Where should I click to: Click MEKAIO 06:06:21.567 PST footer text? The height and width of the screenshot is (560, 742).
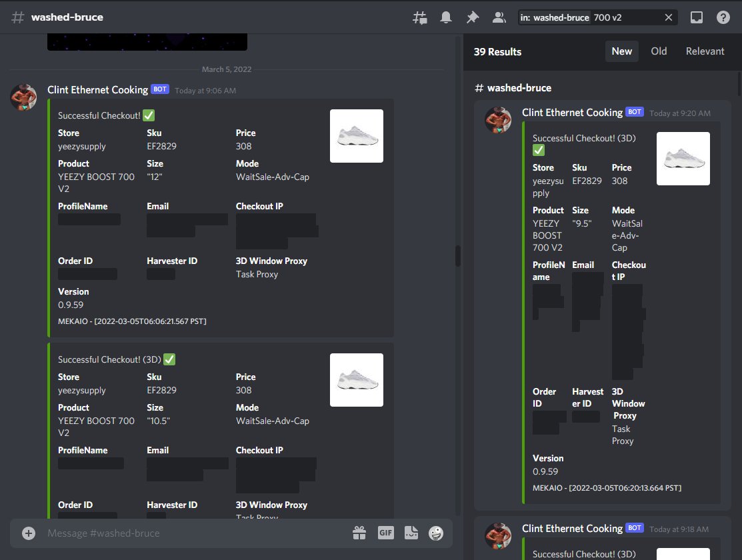132,321
